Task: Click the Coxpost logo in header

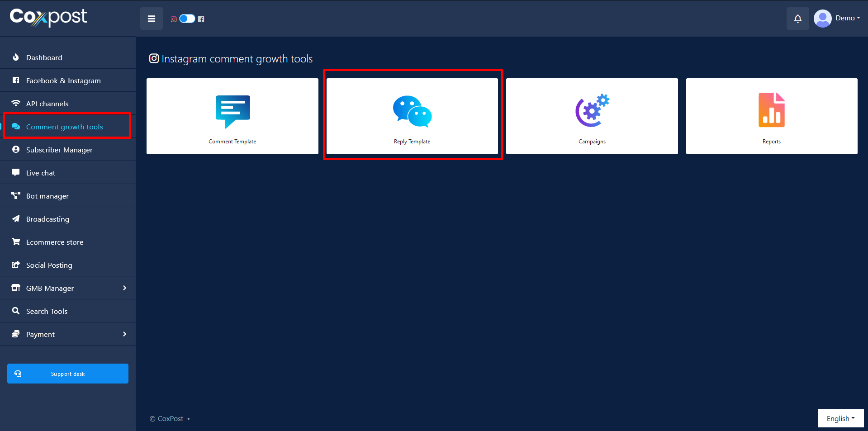Action: click(48, 17)
